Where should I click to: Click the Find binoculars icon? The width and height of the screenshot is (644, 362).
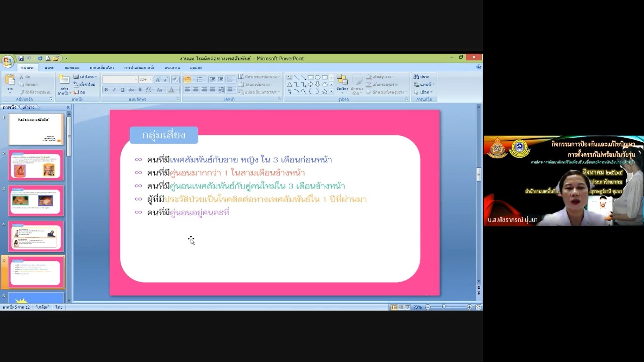coord(416,77)
